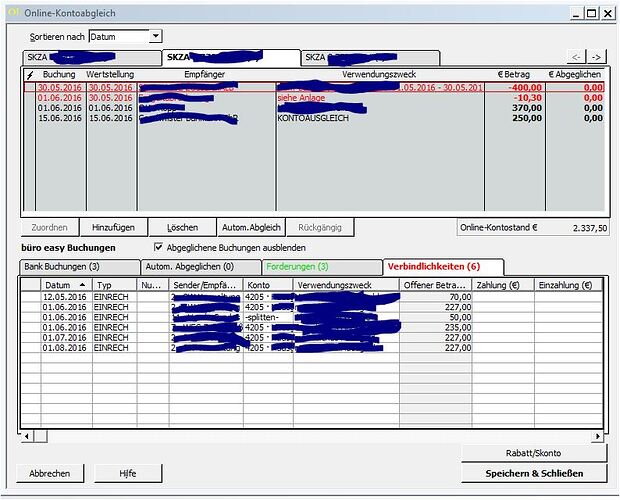This screenshot has width=620, height=500.
Task: Click the Empfänger column header
Action: (205, 74)
